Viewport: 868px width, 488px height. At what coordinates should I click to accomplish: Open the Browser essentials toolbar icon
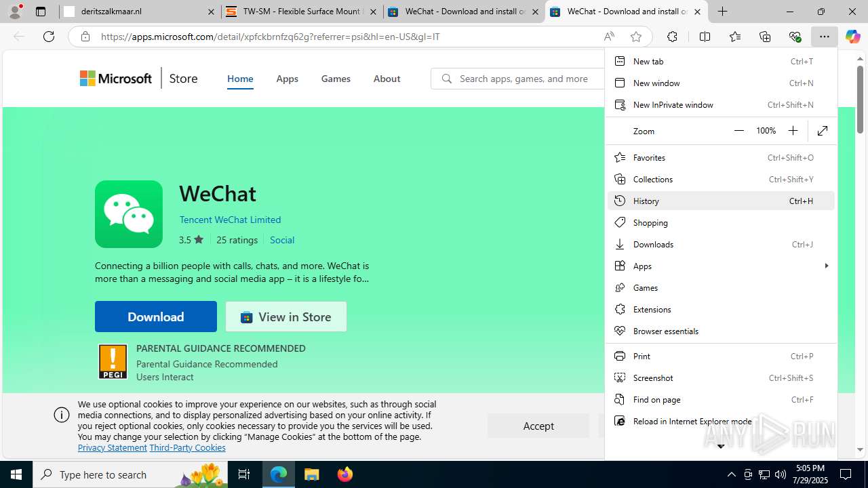pos(795,37)
